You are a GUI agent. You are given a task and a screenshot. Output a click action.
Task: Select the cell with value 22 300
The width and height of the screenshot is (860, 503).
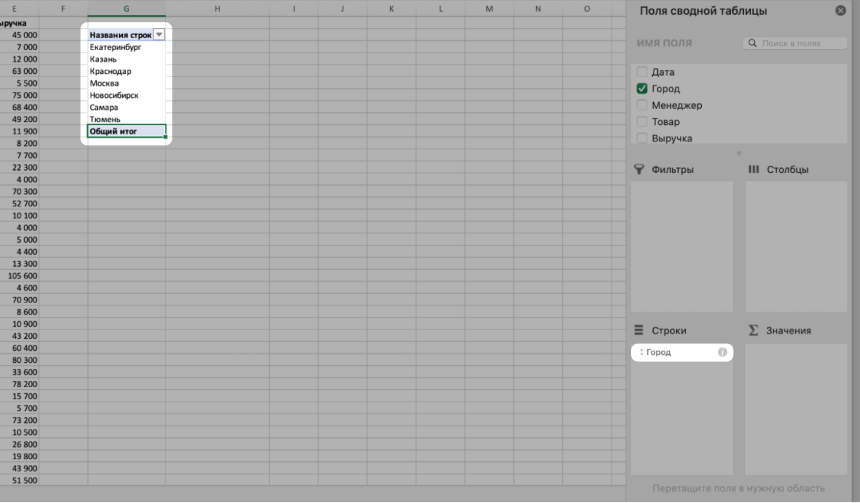point(19,167)
